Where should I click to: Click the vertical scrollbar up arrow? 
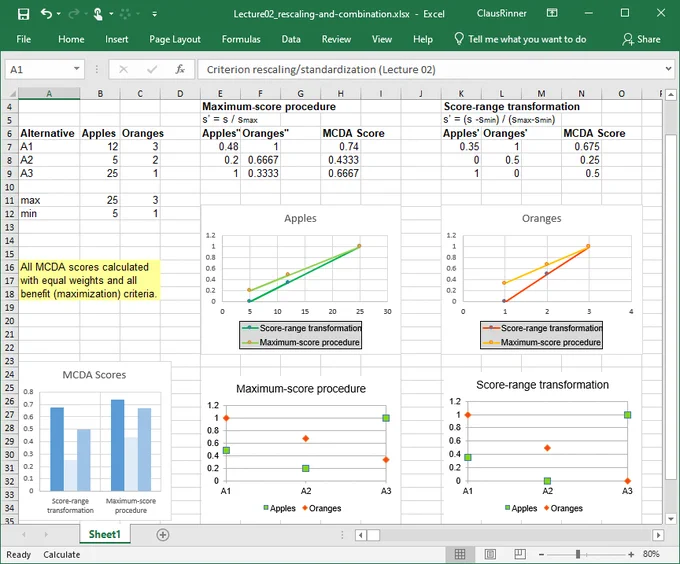click(x=671, y=94)
